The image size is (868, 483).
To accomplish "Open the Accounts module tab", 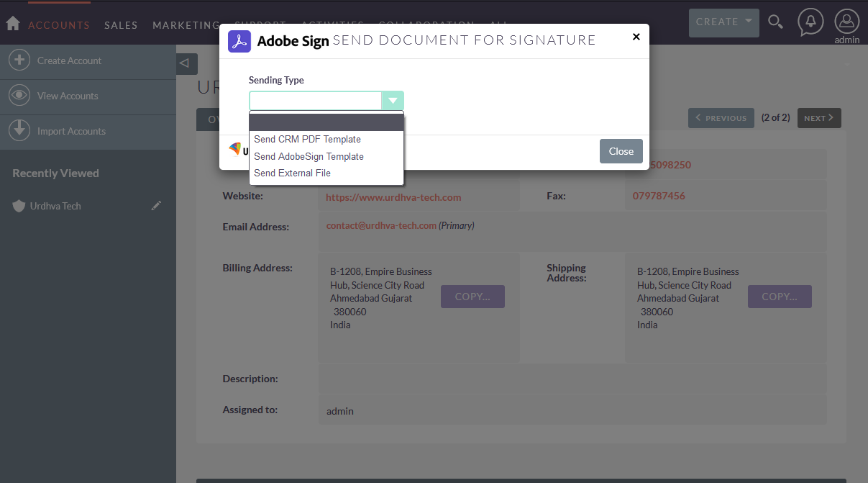I will pyautogui.click(x=59, y=25).
